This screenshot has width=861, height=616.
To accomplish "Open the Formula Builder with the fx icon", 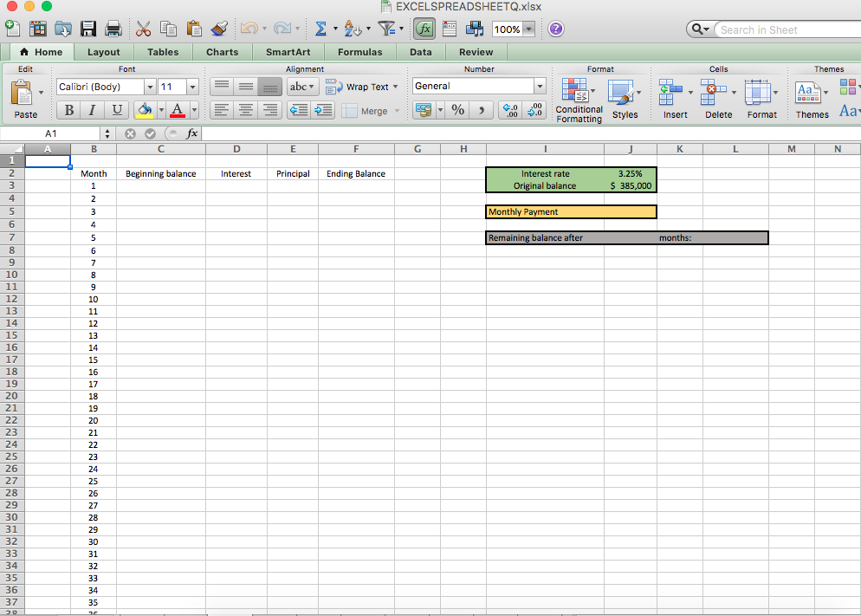I will [x=424, y=29].
